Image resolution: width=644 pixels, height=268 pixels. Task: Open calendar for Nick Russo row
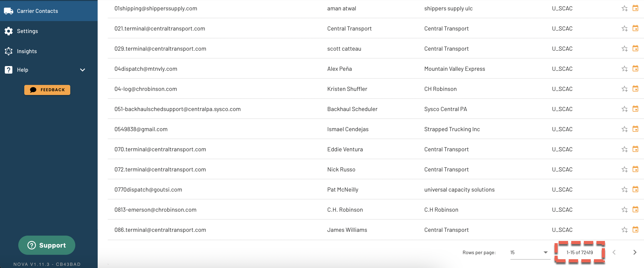(x=635, y=169)
